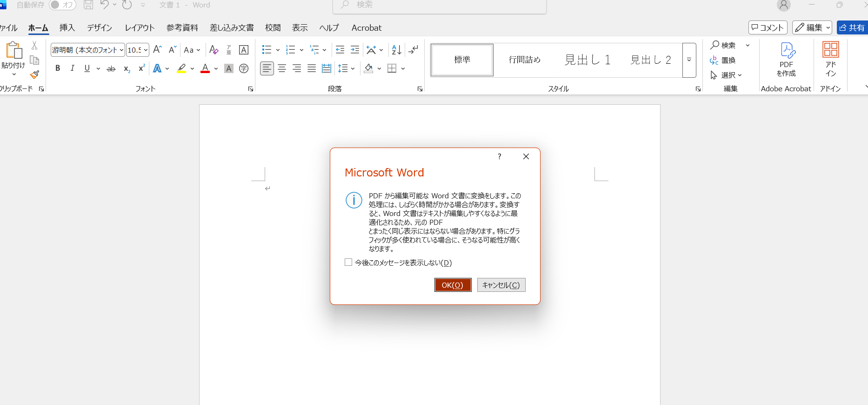
Task: Decrease the paragraph indent
Action: tap(340, 50)
